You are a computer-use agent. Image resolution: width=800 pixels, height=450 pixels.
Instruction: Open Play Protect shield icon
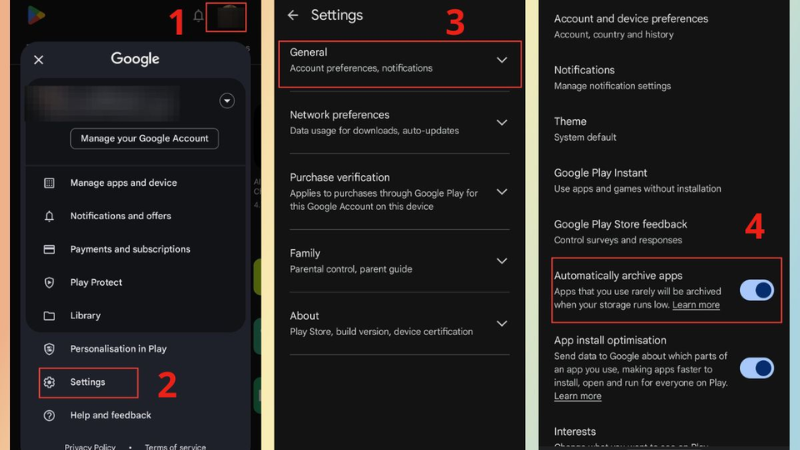49,283
